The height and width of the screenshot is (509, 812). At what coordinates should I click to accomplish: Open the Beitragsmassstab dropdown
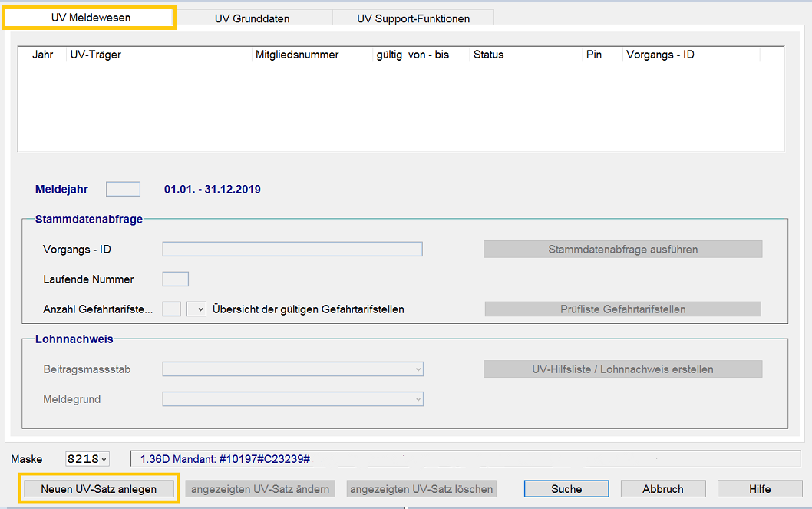[418, 370]
